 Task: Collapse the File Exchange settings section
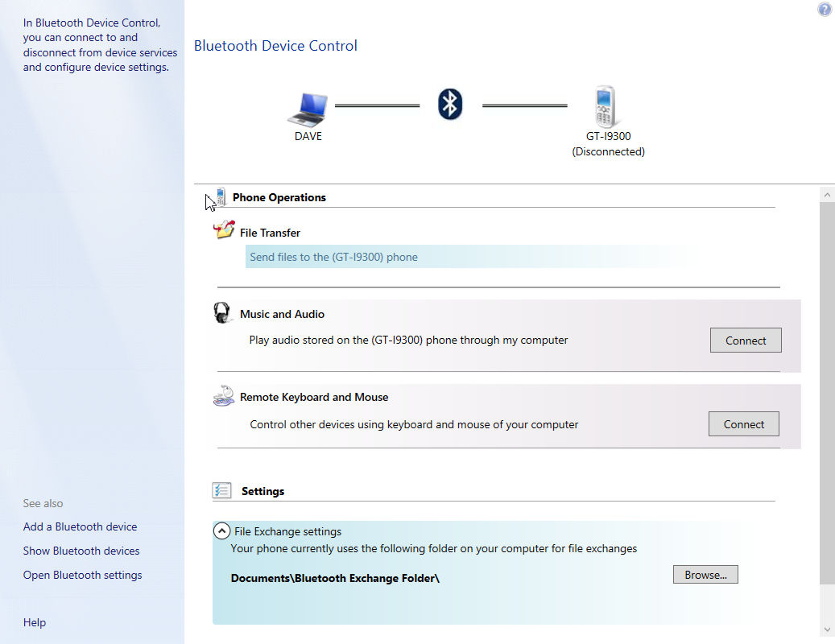point(221,530)
